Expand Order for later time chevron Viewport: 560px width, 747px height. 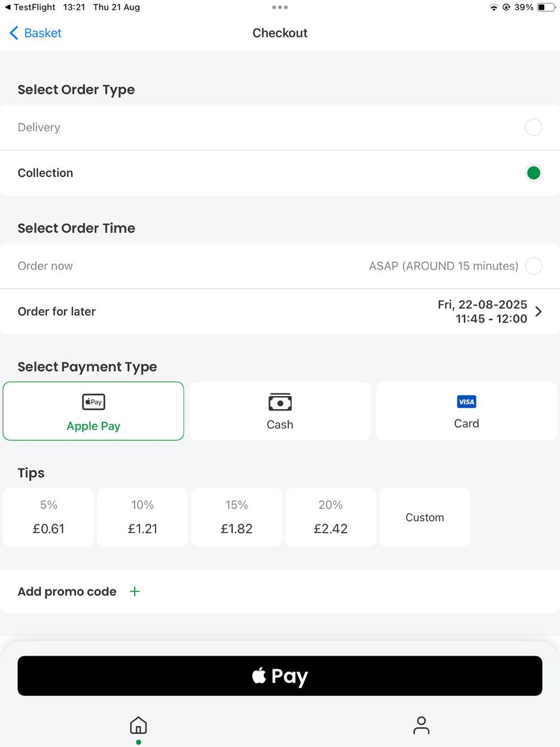[x=539, y=312]
